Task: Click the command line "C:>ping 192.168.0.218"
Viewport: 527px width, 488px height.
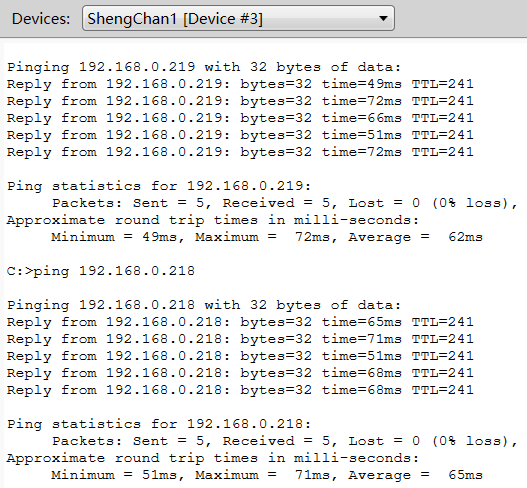Action: click(x=101, y=271)
